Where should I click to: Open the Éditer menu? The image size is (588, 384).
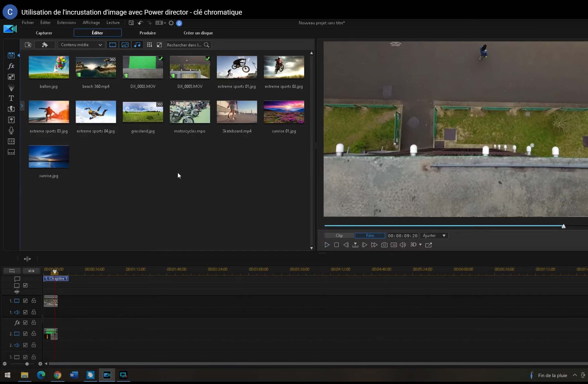[45, 23]
